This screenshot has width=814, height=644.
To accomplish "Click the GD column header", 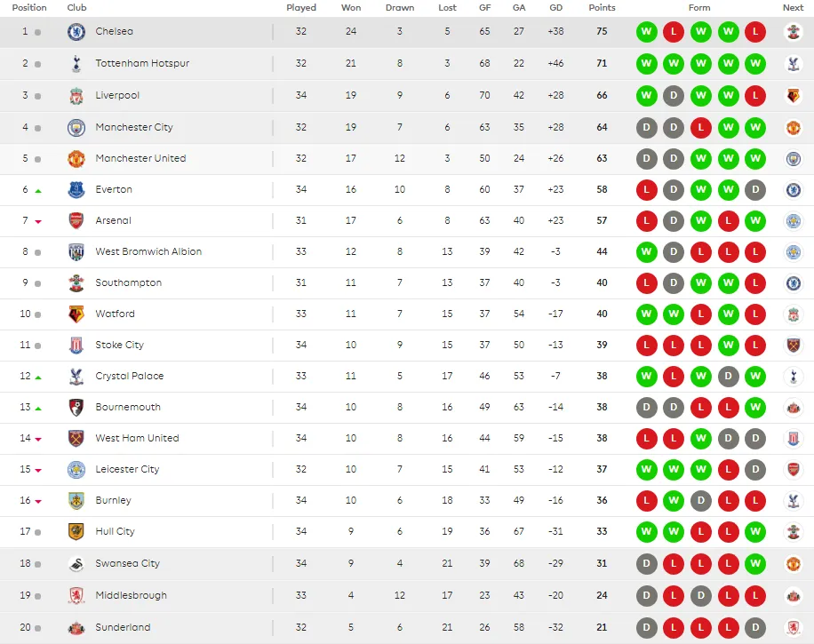I will (x=555, y=7).
